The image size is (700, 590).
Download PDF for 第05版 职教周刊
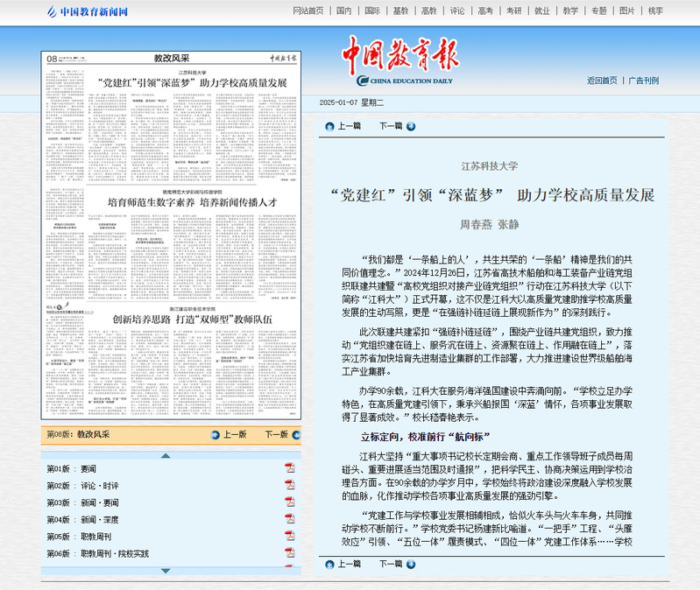tap(289, 536)
